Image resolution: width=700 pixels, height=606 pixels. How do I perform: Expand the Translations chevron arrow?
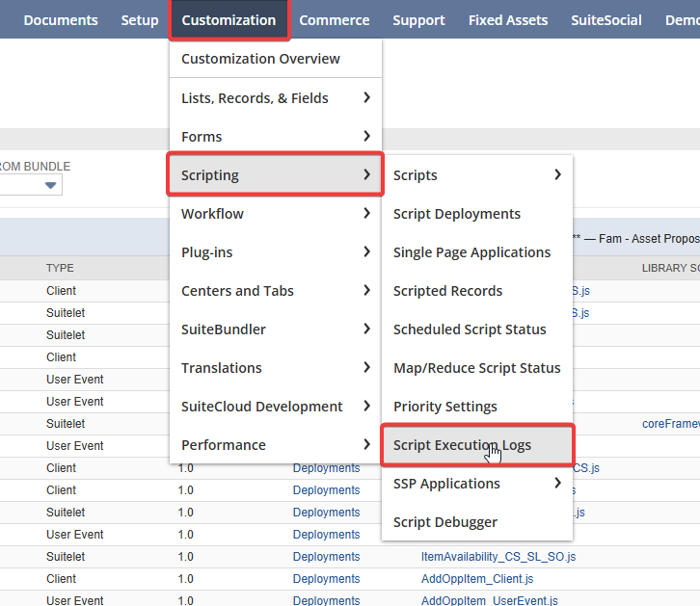pyautogui.click(x=366, y=367)
